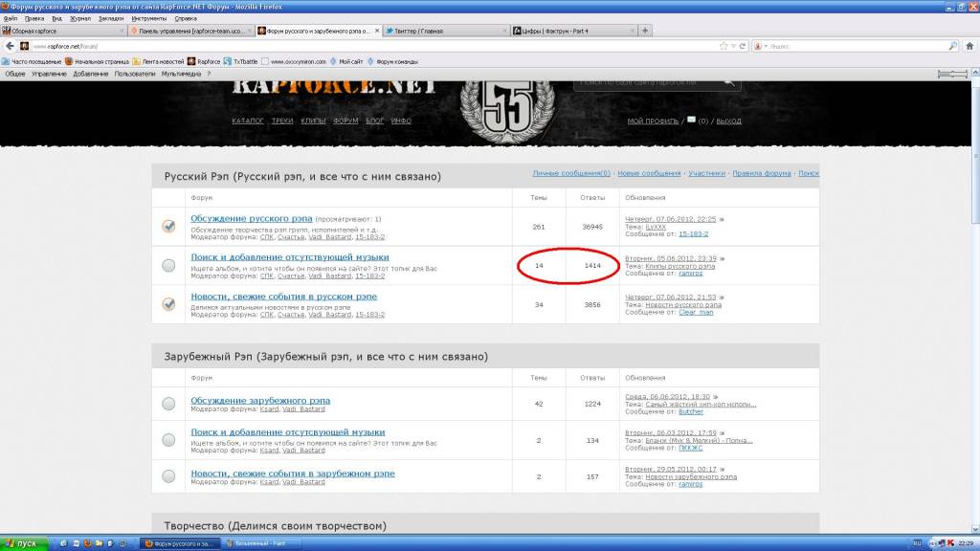Click the site favicon in the address bar

click(x=24, y=46)
